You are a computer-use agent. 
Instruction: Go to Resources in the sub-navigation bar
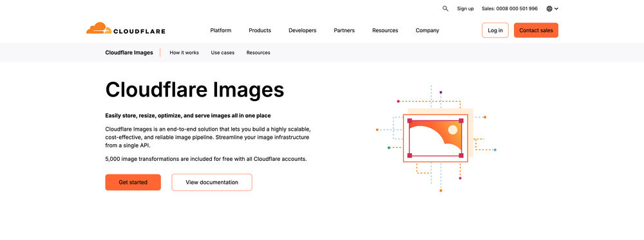(x=258, y=53)
